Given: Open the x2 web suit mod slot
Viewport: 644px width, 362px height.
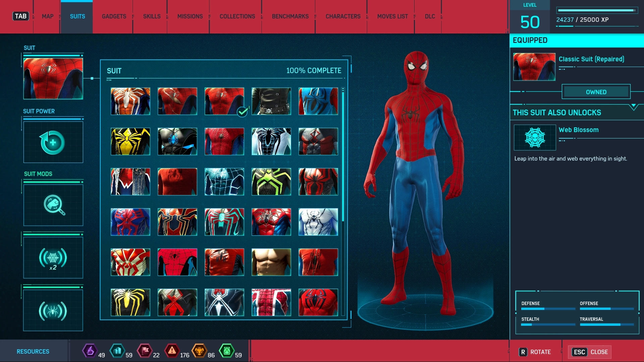Looking at the screenshot, I should click(53, 258).
